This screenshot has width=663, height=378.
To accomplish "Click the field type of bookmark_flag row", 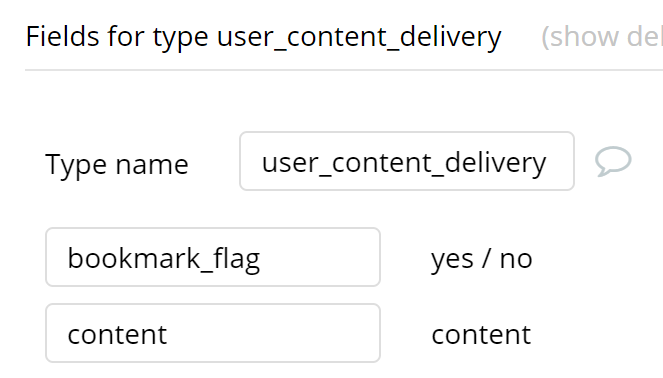I will click(x=482, y=259).
